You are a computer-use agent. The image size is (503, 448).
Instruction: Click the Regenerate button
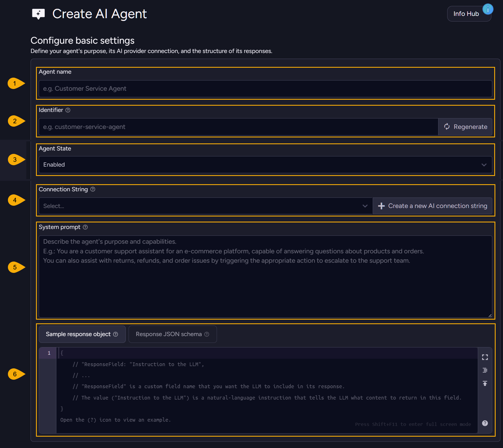pos(465,127)
